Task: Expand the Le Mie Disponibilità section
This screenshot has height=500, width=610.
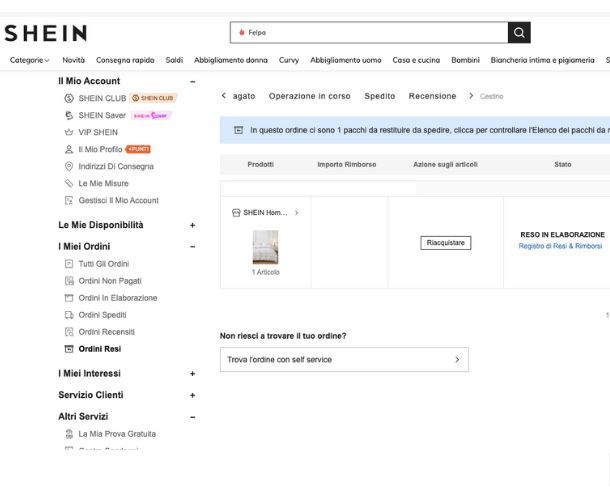Action: pos(193,225)
